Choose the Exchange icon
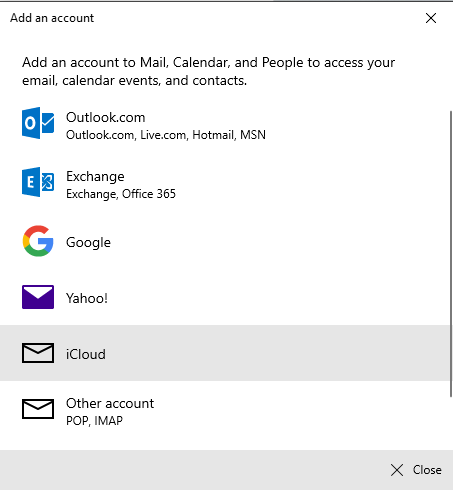 (x=38, y=182)
